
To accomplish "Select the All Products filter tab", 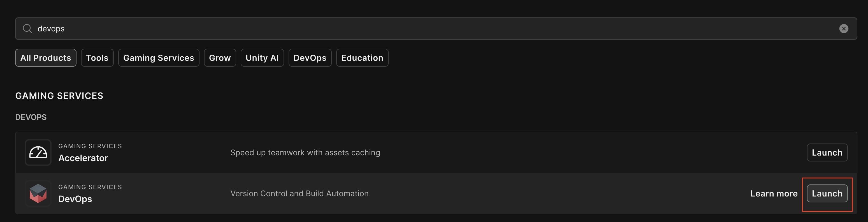I will [46, 58].
